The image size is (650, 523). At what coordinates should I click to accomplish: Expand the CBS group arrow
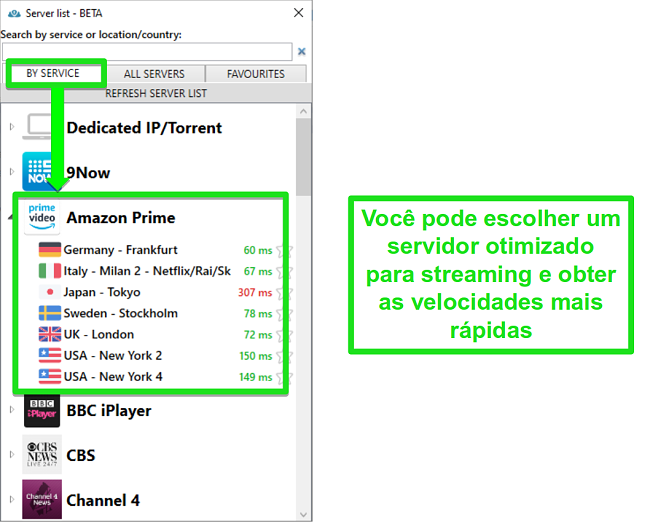click(x=12, y=454)
